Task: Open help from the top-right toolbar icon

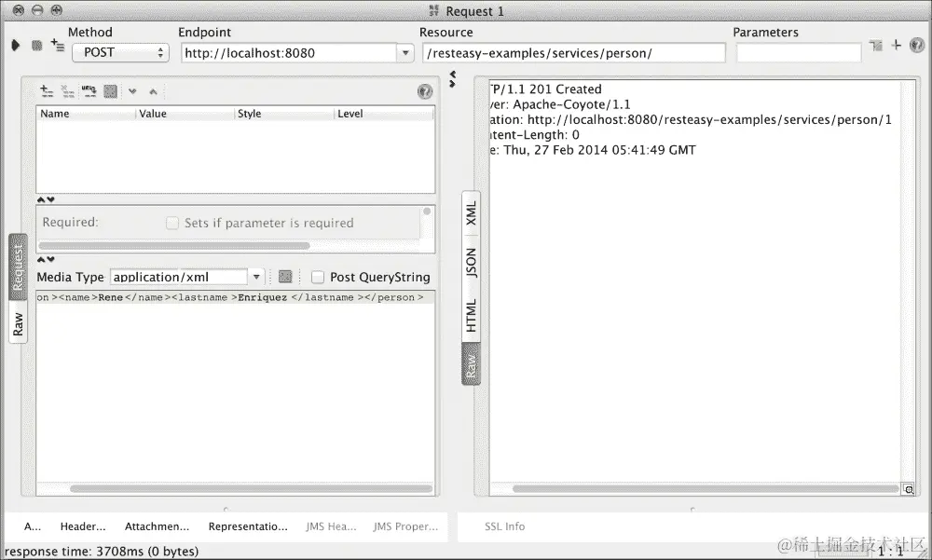Action: [917, 45]
